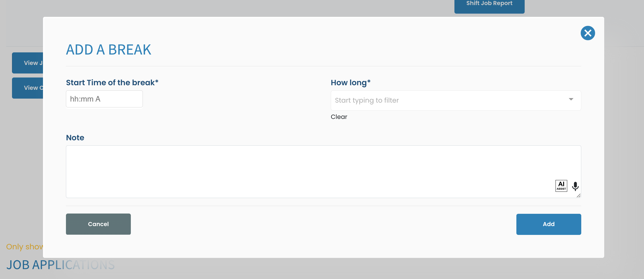
Task: Click inside the Note text area
Action: (323, 172)
